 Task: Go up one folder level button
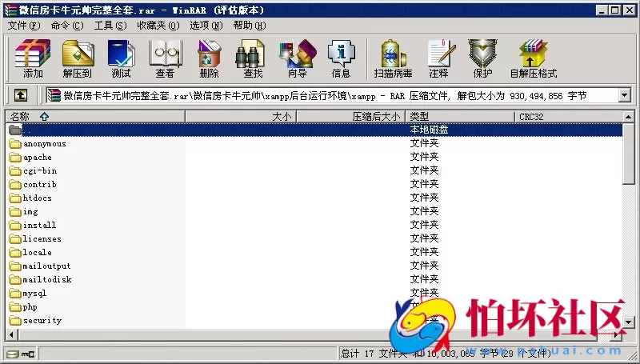tap(21, 95)
